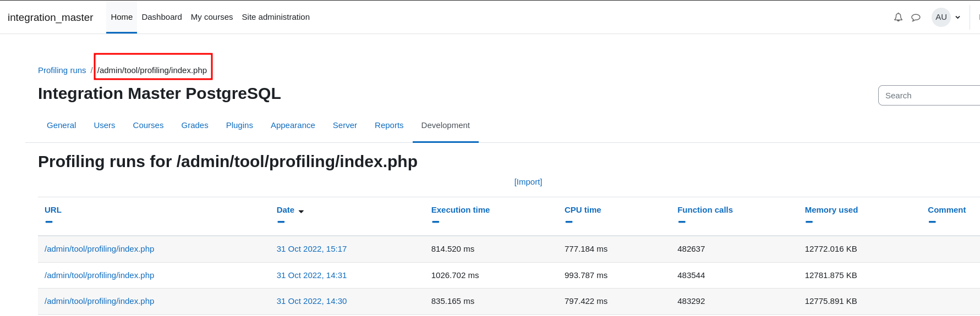980x316 pixels.
Task: Hide the Date column via minus icon
Action: tap(281, 222)
